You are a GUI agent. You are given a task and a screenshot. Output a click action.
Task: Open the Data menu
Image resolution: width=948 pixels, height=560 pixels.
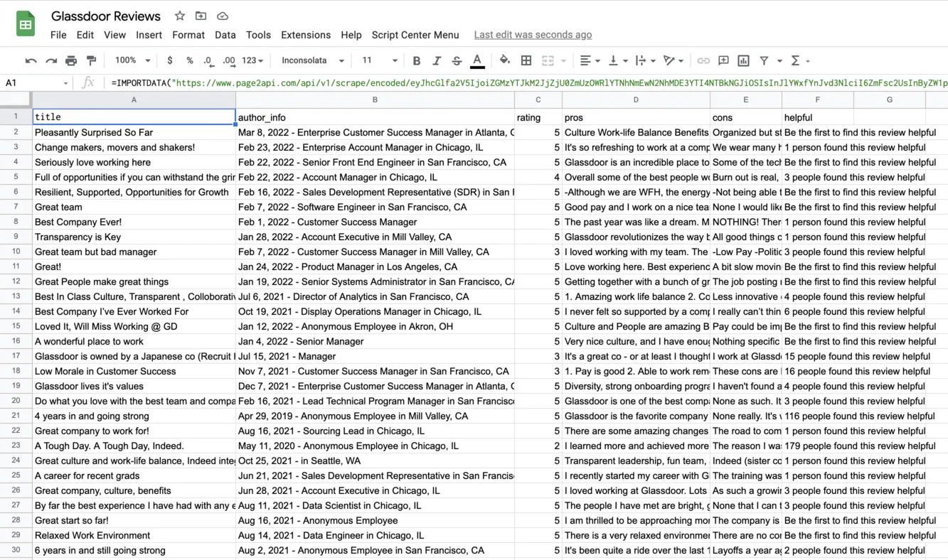pyautogui.click(x=225, y=35)
